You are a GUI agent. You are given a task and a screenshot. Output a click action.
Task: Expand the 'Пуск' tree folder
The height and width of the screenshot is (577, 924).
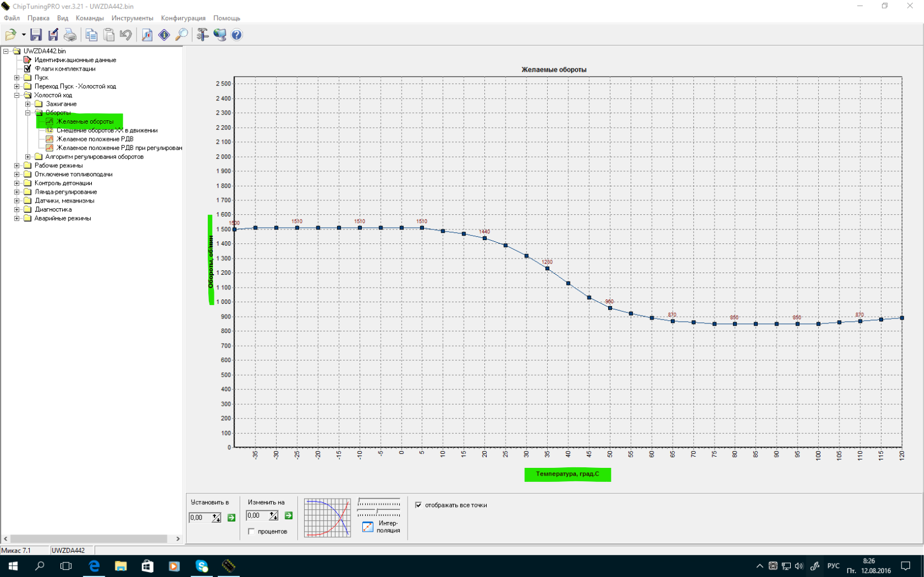(x=17, y=78)
